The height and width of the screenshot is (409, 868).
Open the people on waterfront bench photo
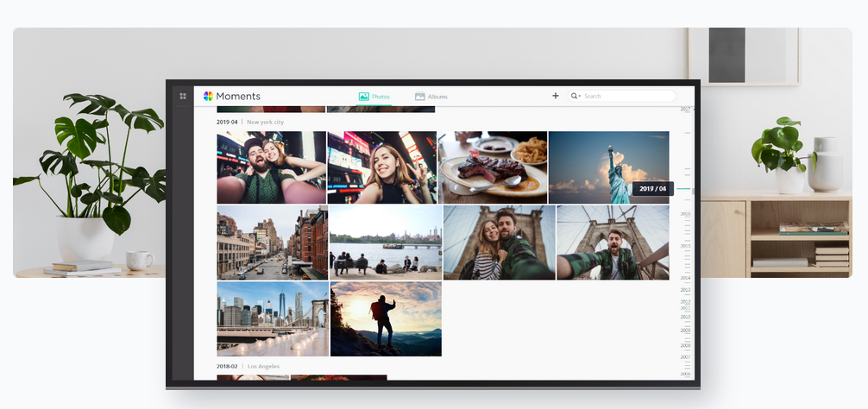pyautogui.click(x=386, y=242)
